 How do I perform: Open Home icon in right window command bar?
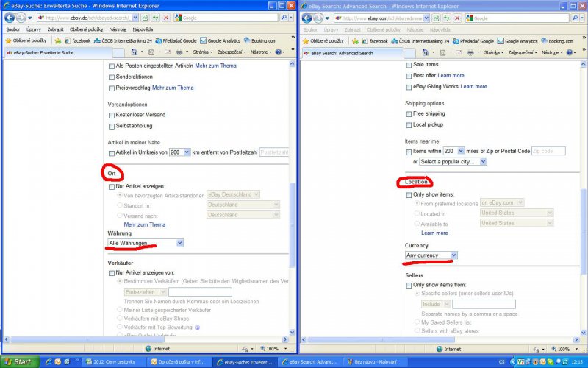click(x=425, y=52)
